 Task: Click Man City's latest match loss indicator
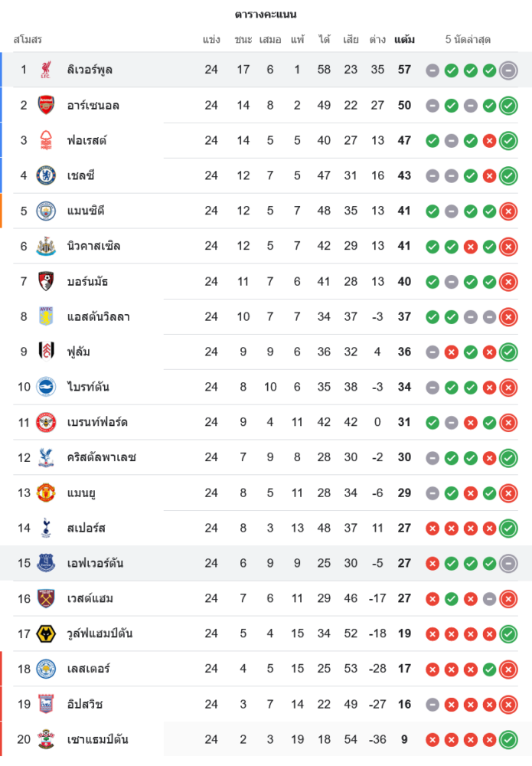point(508,211)
